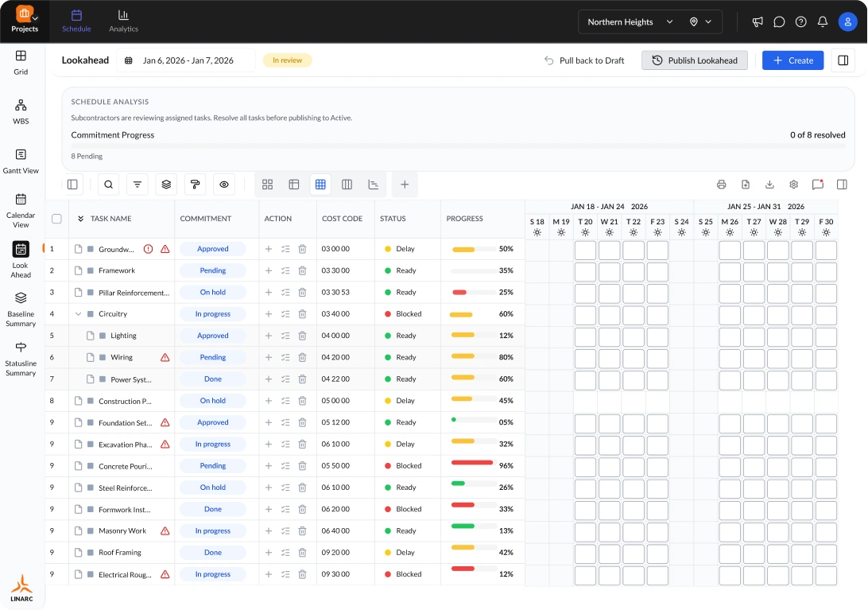
Task: Click Pull back to Draft
Action: click(584, 60)
